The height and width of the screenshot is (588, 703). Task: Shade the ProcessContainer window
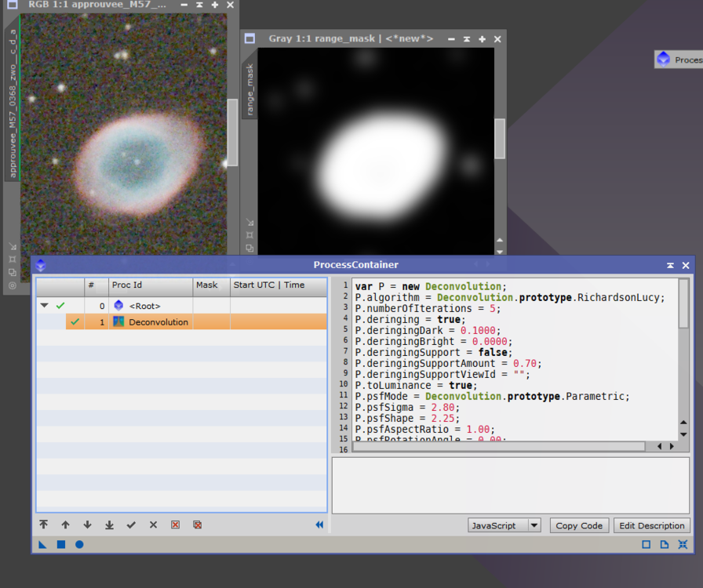[x=670, y=265]
